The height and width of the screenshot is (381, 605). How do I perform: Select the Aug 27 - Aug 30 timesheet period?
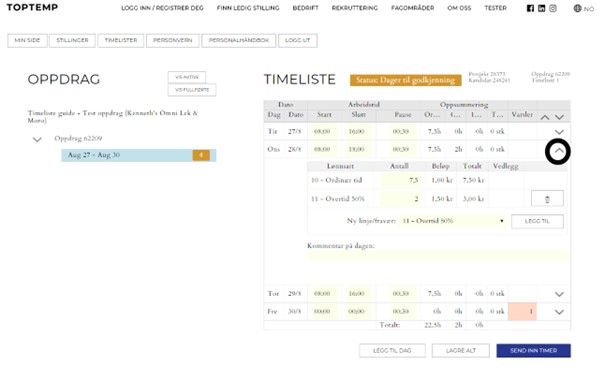pos(139,155)
